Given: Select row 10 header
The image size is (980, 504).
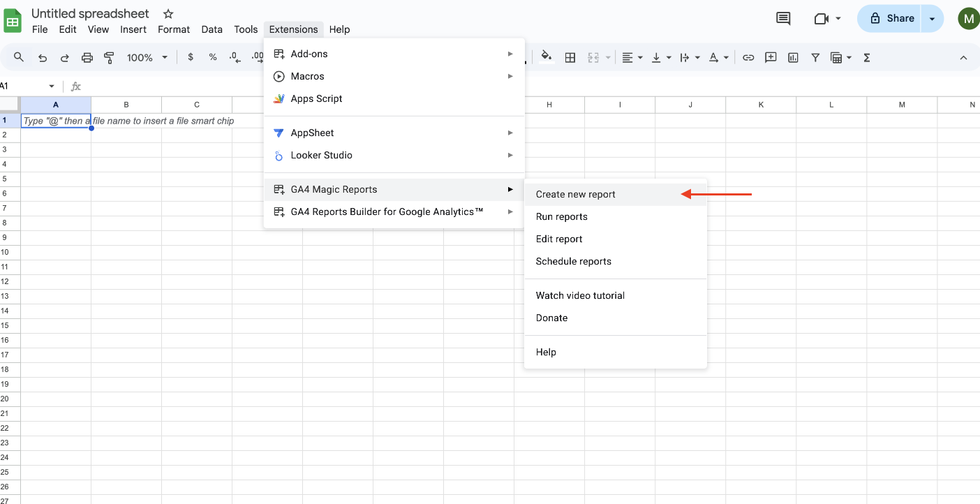Looking at the screenshot, I should [10, 252].
